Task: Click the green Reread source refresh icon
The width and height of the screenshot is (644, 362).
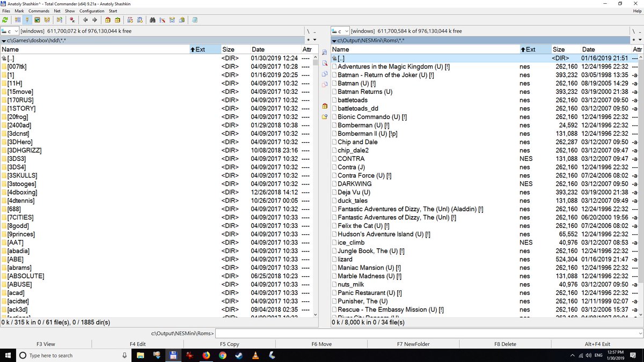Action: click(x=5, y=20)
